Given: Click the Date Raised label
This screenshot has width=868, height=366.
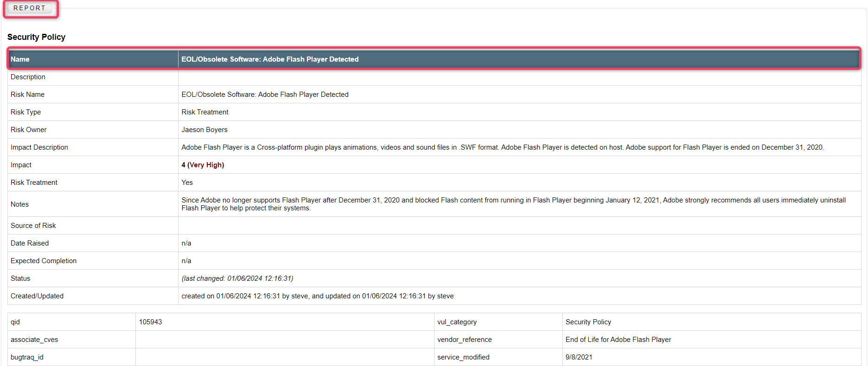Looking at the screenshot, I should point(30,243).
